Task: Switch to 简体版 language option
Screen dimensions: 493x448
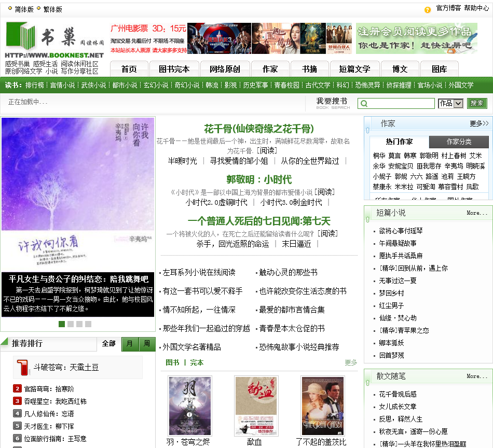Action: (x=24, y=9)
